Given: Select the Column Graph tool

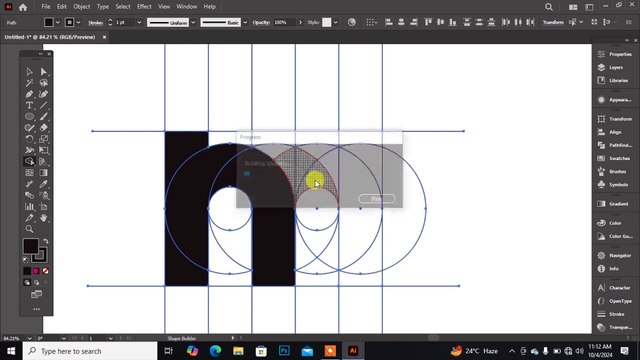Looking at the screenshot, I should pos(29,207).
